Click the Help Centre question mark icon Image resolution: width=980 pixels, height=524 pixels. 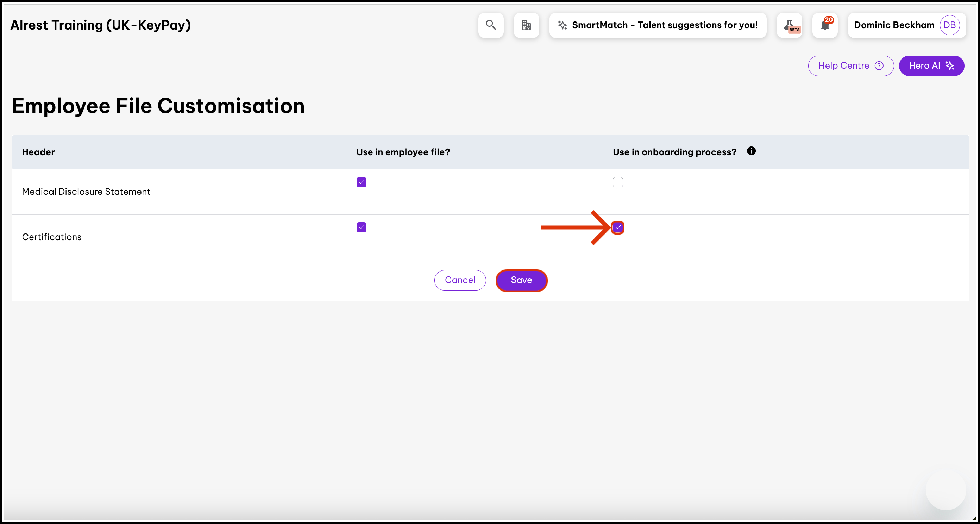879,66
